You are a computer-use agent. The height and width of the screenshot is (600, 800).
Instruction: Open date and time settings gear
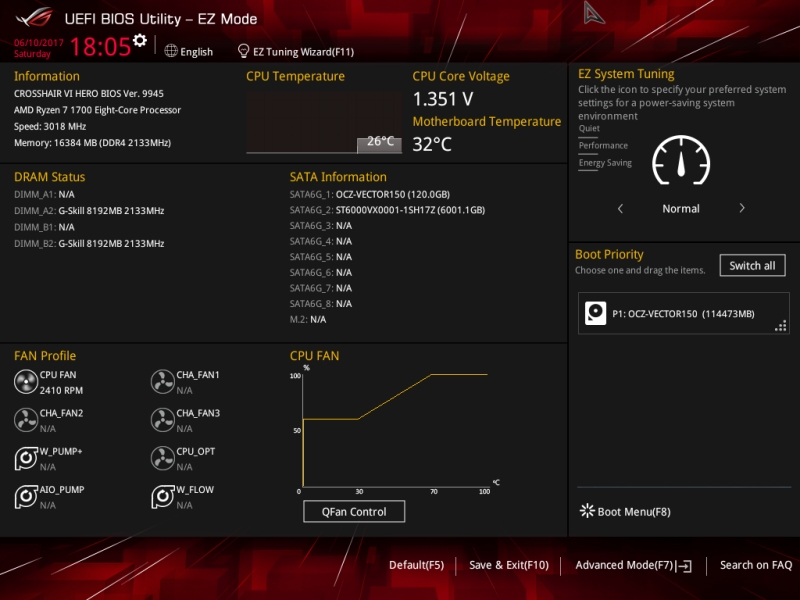139,40
